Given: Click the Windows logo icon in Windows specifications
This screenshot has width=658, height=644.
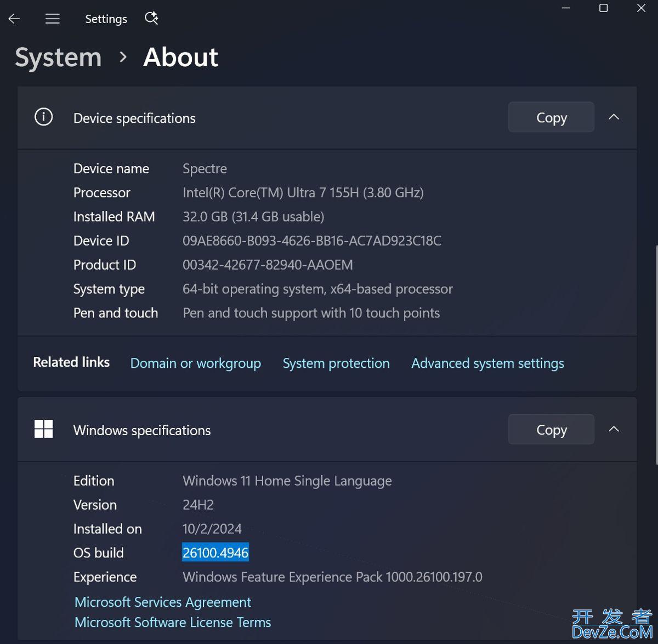Looking at the screenshot, I should coord(44,429).
